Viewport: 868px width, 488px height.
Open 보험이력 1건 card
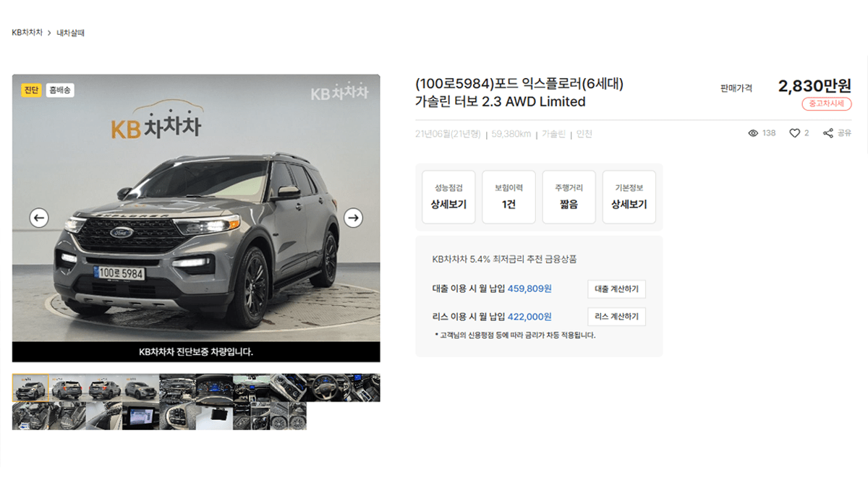pos(509,197)
